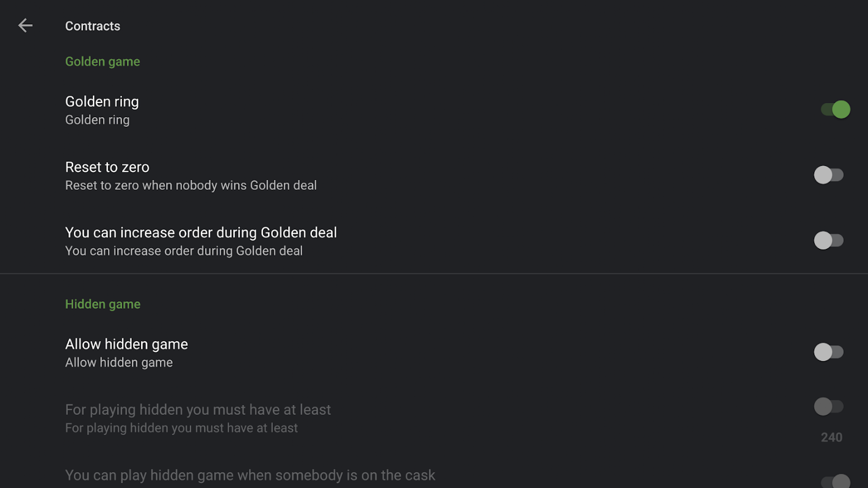The image size is (868, 488).
Task: Toggle the 'must have at least' switch
Action: coord(828,406)
